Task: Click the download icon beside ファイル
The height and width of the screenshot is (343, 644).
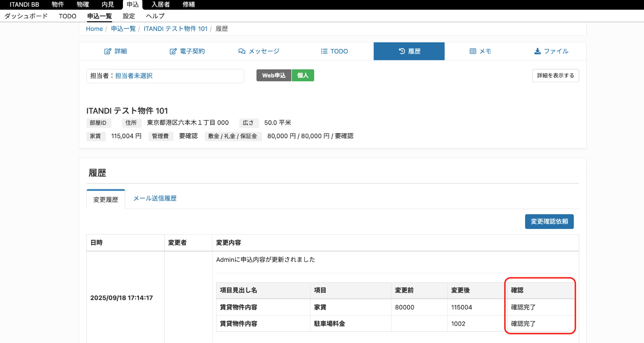Action: [537, 51]
